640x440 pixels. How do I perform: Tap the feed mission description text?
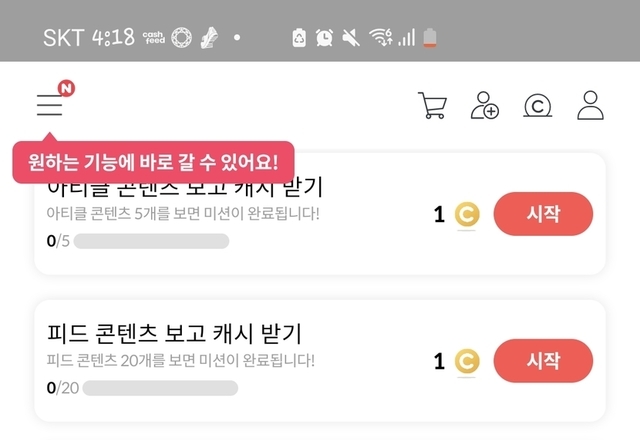click(180, 360)
